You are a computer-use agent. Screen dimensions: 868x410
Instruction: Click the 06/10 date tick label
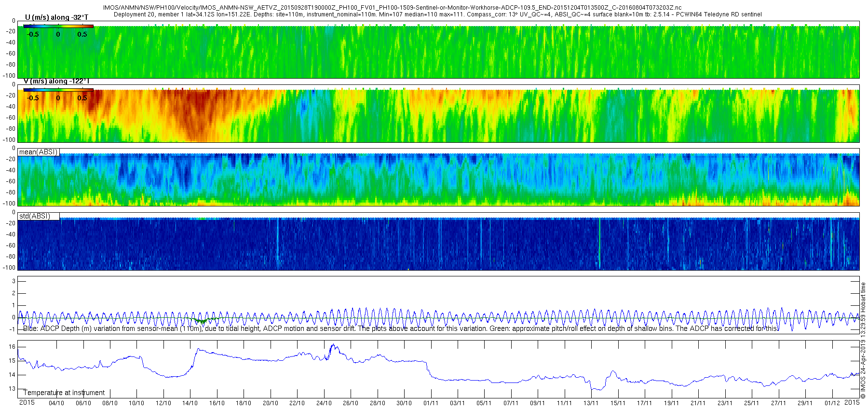83,403
